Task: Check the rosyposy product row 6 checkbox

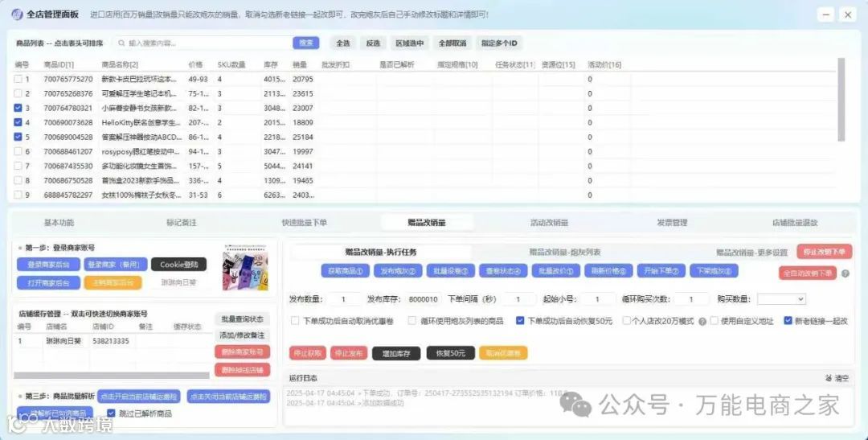Action: [18, 151]
